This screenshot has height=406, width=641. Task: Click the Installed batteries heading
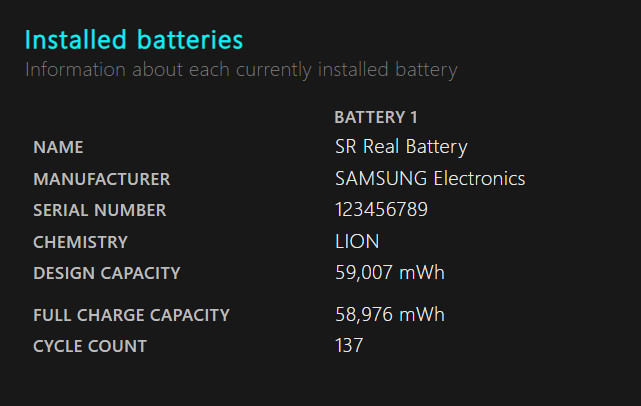coord(133,40)
